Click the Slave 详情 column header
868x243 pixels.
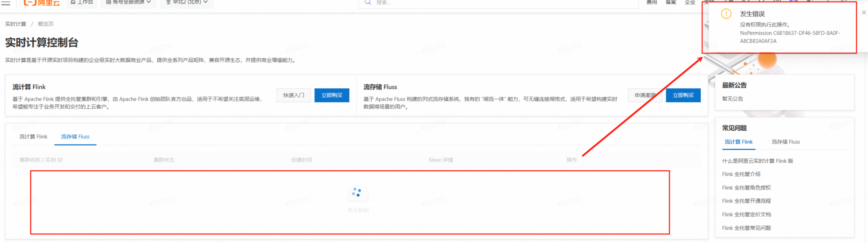tap(441, 160)
